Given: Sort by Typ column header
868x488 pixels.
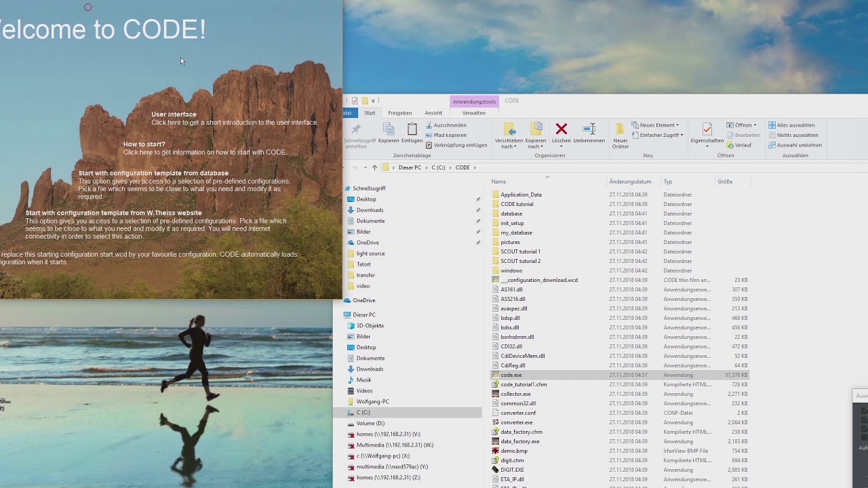Looking at the screenshot, I should (668, 182).
